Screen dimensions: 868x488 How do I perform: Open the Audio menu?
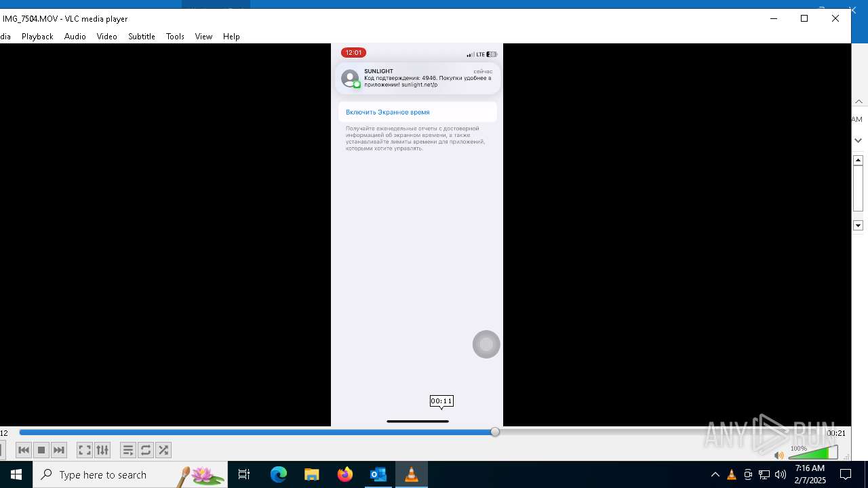click(75, 37)
